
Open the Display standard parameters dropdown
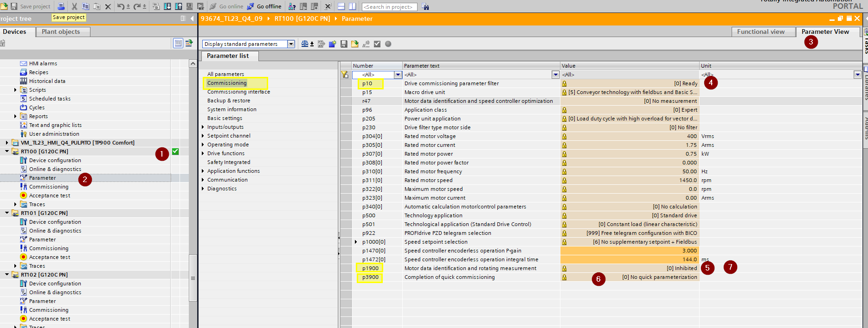tap(291, 44)
